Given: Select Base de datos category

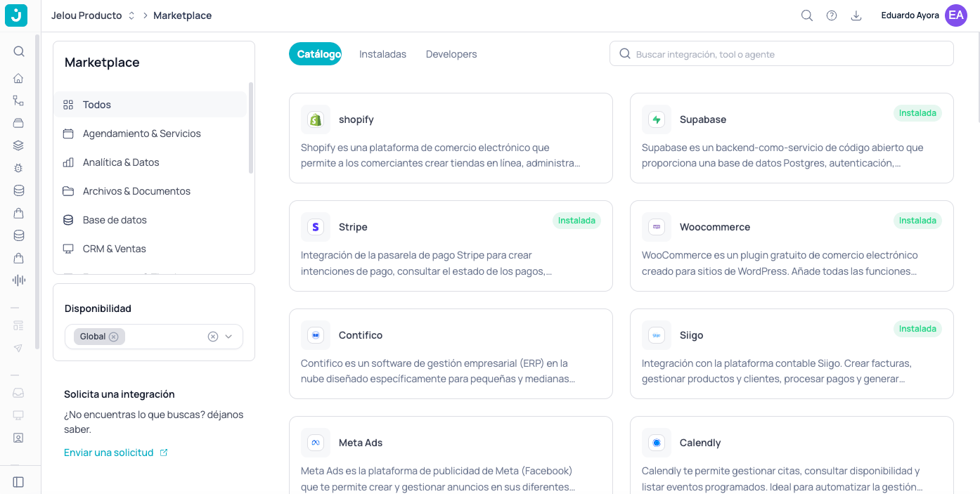Looking at the screenshot, I should point(150,220).
